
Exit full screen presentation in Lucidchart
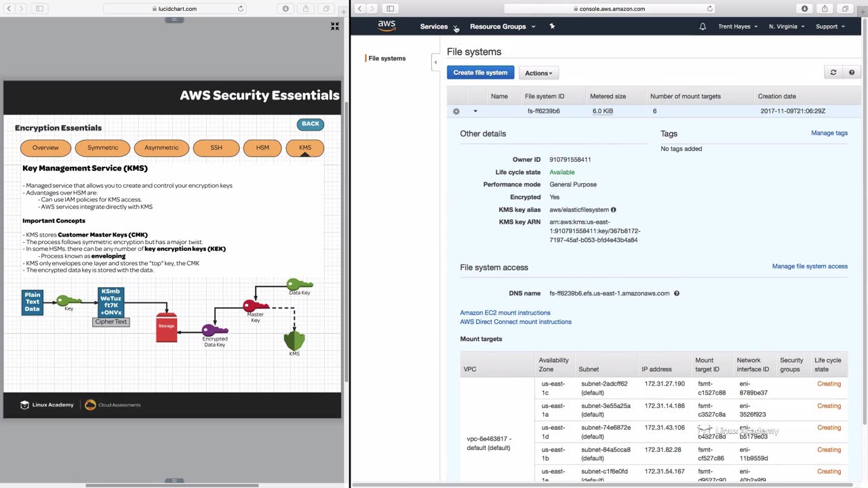[335, 26]
